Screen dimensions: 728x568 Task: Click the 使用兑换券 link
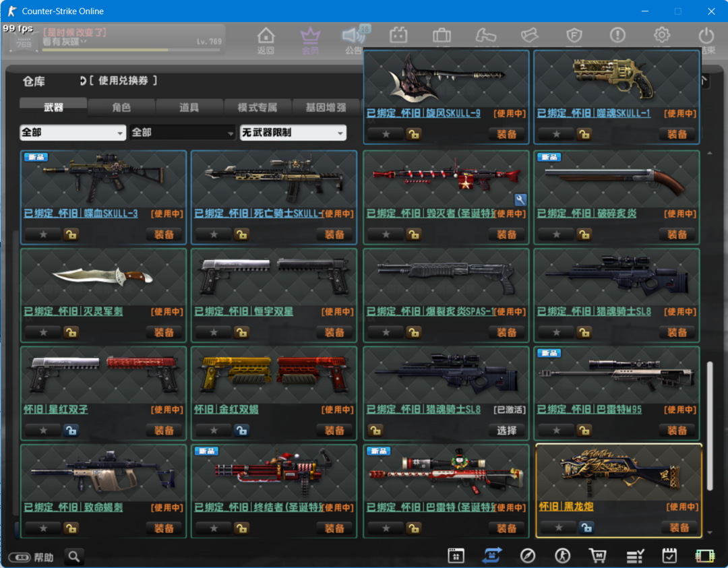click(x=123, y=81)
